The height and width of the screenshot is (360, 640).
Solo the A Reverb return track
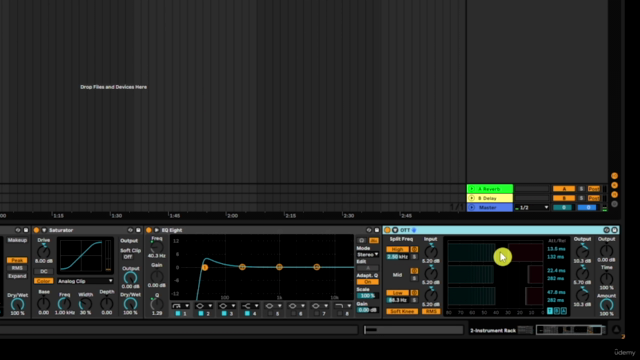pos(581,189)
